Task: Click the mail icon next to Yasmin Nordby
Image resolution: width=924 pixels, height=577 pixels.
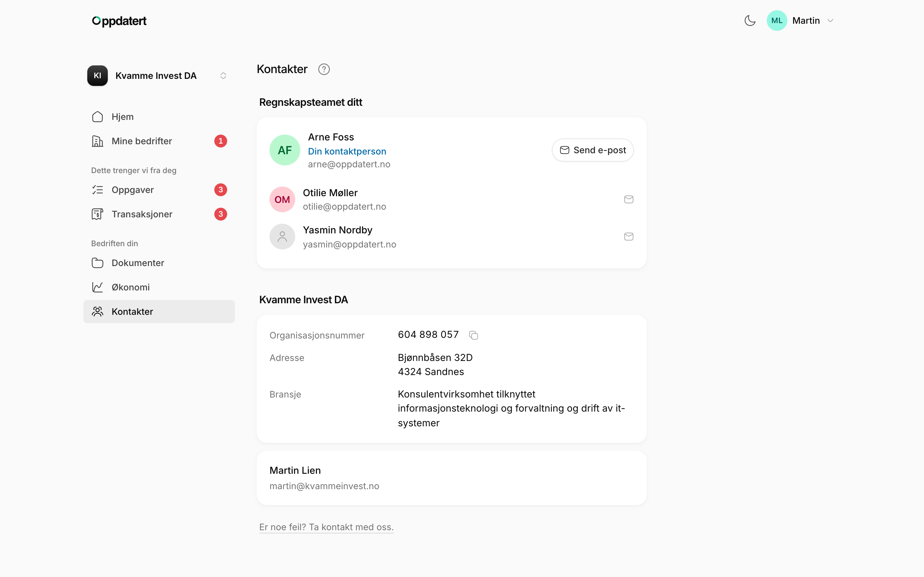Action: [x=629, y=237]
